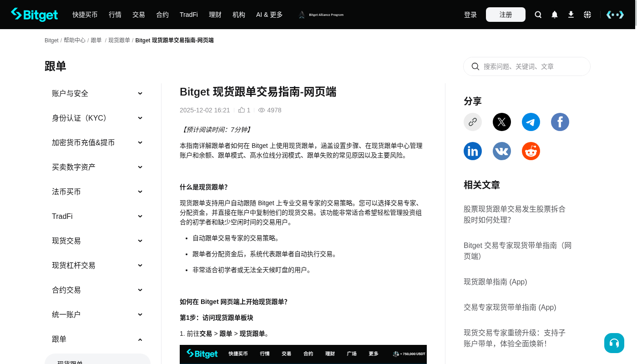Share article on VK
637x364 pixels.
pyautogui.click(x=502, y=151)
